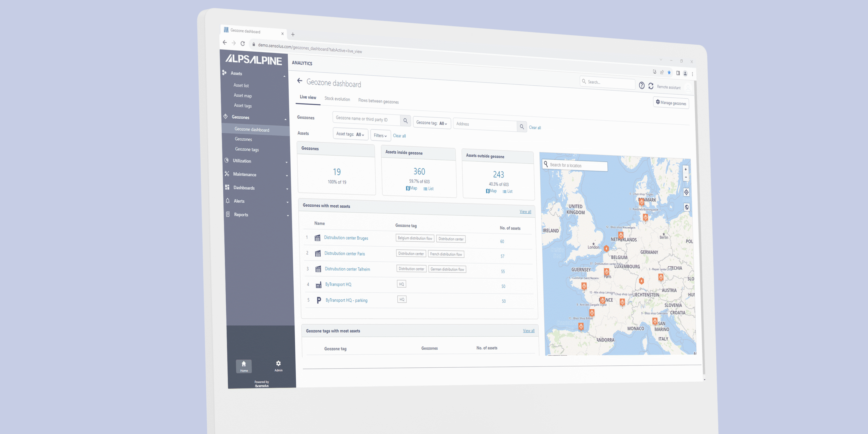This screenshot has width=868, height=434.
Task: Click the Manage geozones button
Action: pyautogui.click(x=671, y=103)
